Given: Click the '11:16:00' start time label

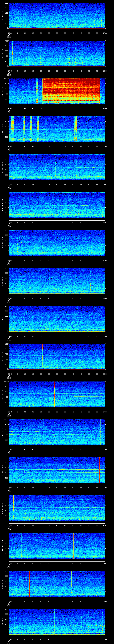Looking at the screenshot, I should [x=9, y=33].
